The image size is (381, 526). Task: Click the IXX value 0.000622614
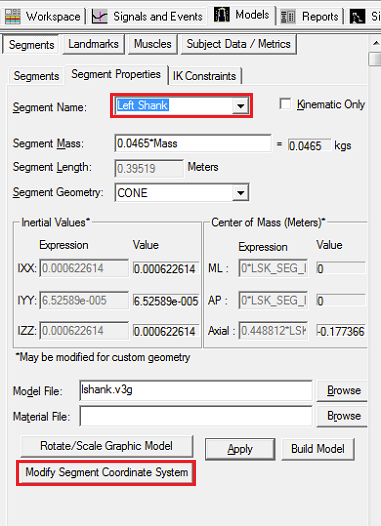click(x=166, y=269)
